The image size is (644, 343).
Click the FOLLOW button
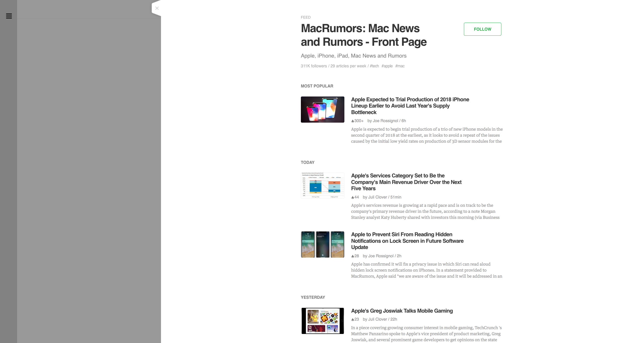pos(482,29)
